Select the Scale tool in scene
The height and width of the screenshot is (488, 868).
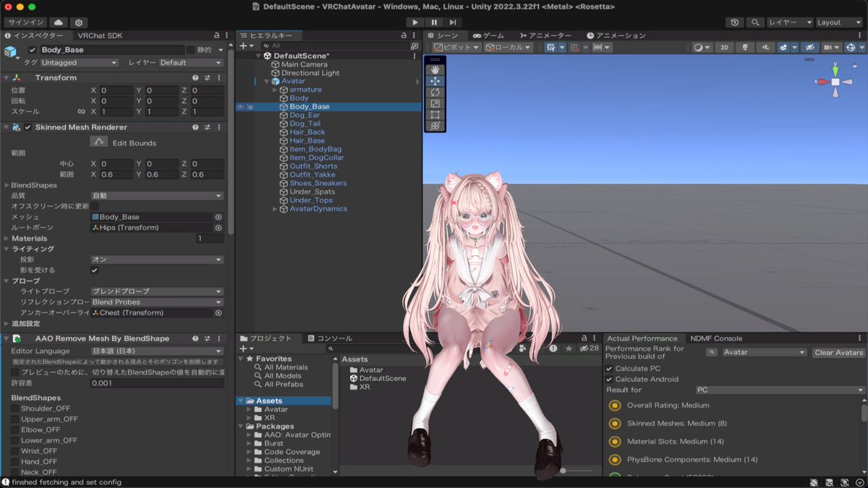pyautogui.click(x=435, y=103)
